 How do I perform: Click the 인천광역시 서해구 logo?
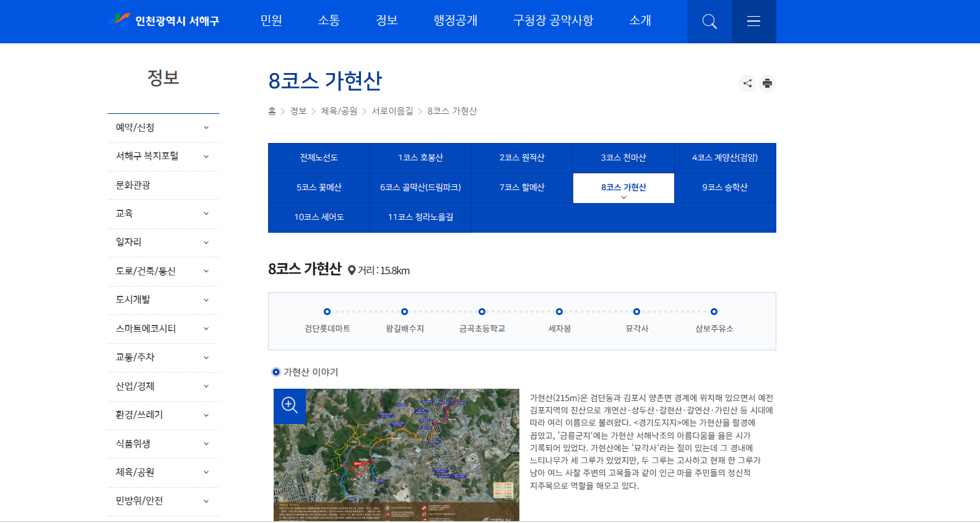click(x=163, y=21)
